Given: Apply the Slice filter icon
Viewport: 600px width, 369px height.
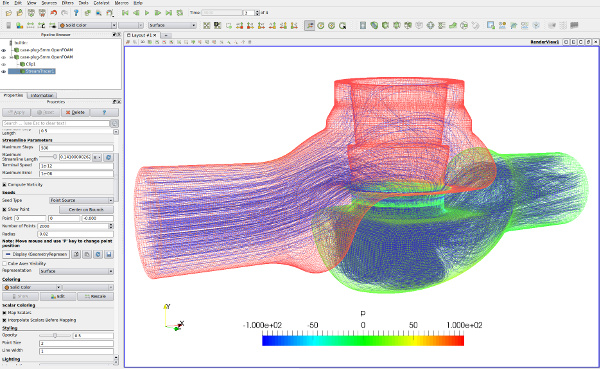Looking at the screenshot, I should point(396,25).
